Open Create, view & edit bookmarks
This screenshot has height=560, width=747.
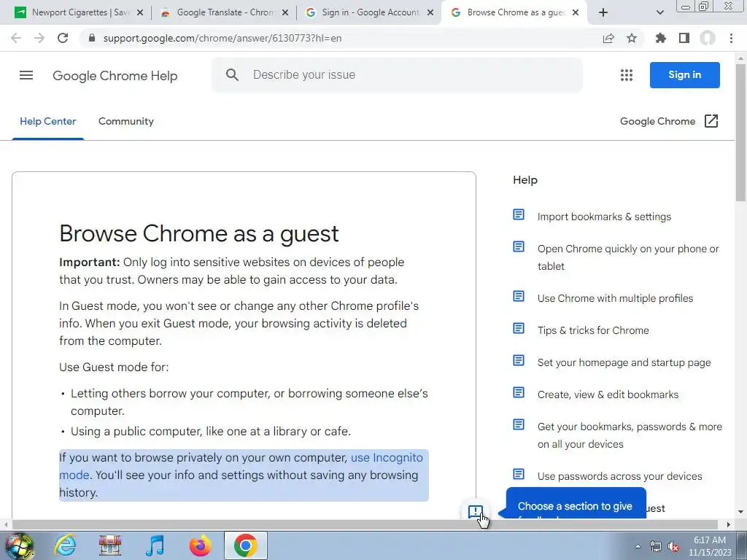tap(608, 394)
